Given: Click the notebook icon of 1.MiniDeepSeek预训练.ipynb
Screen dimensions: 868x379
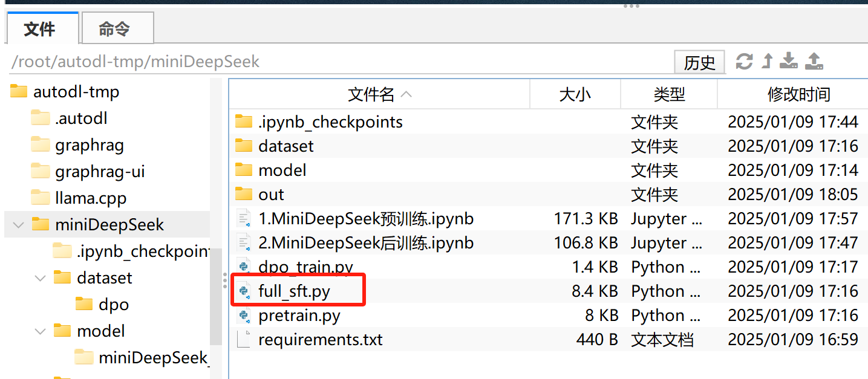Looking at the screenshot, I should [x=244, y=219].
